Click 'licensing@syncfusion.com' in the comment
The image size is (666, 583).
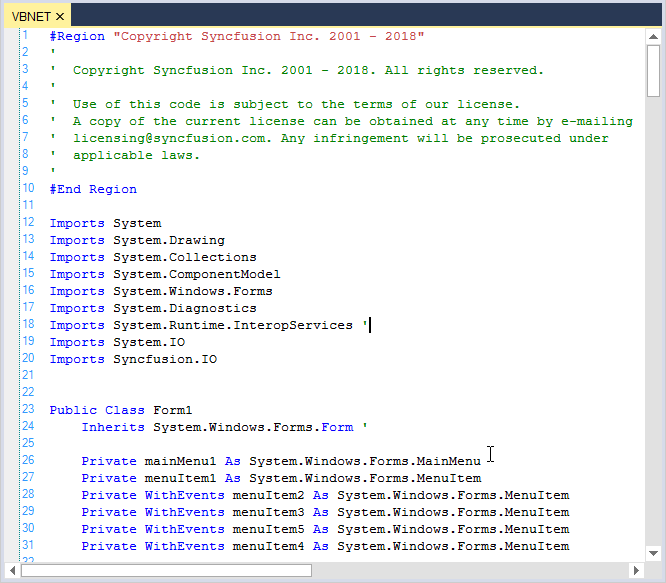pos(170,138)
